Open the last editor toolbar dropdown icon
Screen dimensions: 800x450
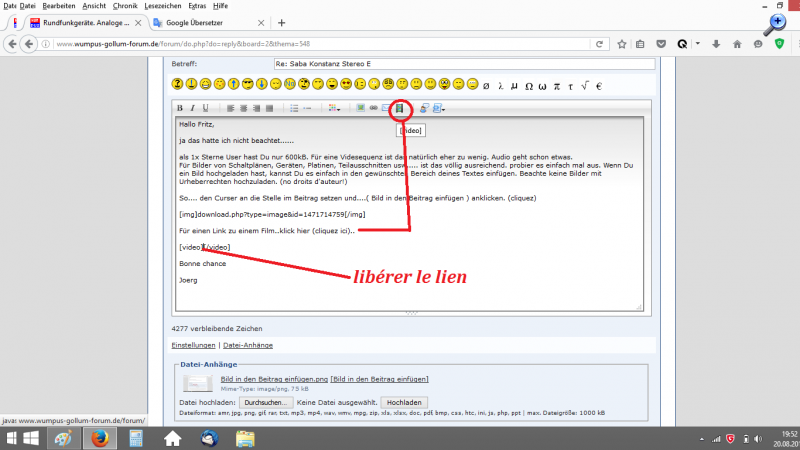[x=440, y=107]
